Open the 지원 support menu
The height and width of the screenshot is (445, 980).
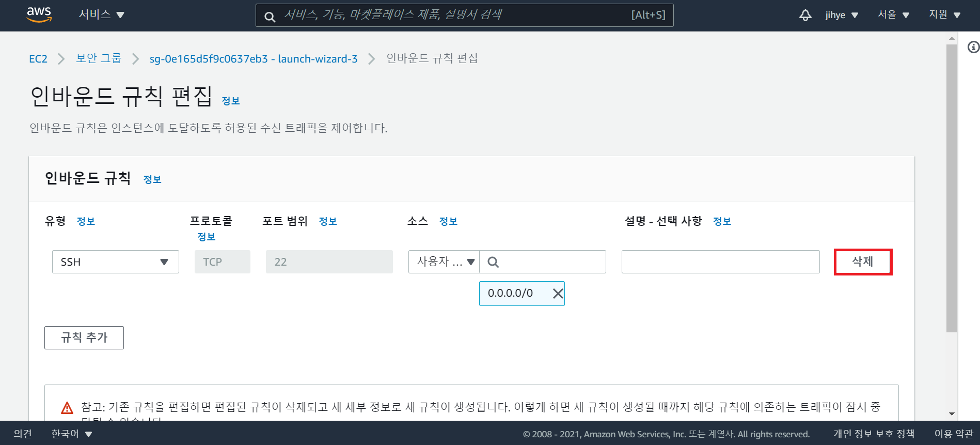coord(945,14)
